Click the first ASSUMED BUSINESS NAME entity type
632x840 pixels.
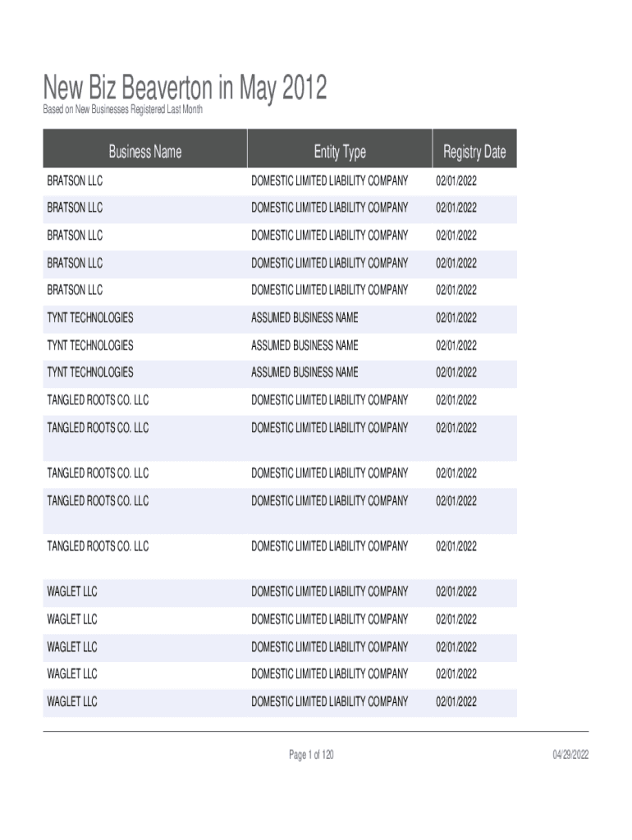coord(305,317)
